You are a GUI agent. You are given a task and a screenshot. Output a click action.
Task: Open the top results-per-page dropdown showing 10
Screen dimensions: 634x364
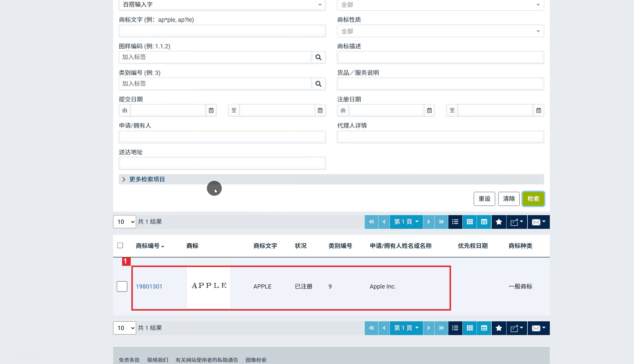tap(124, 222)
